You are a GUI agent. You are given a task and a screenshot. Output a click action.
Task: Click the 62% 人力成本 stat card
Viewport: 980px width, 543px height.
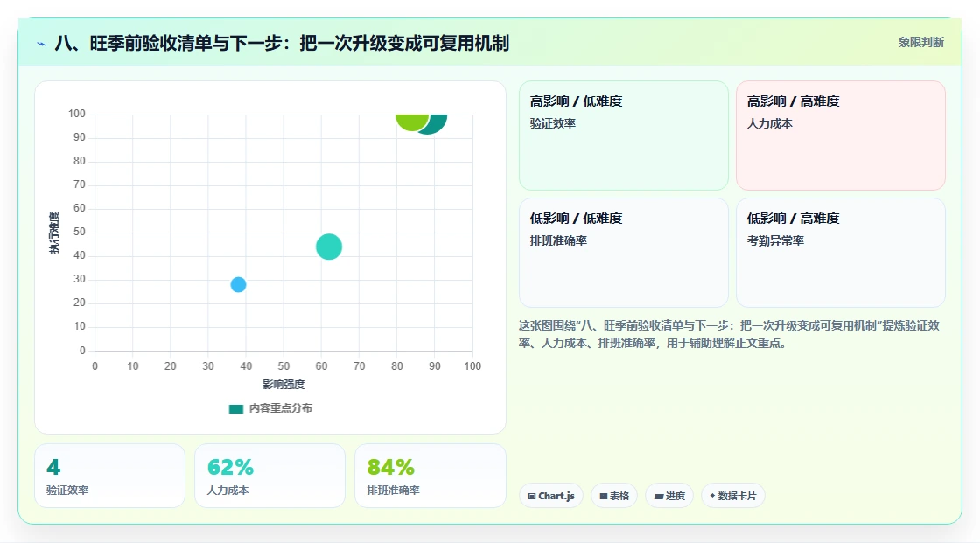(x=270, y=476)
